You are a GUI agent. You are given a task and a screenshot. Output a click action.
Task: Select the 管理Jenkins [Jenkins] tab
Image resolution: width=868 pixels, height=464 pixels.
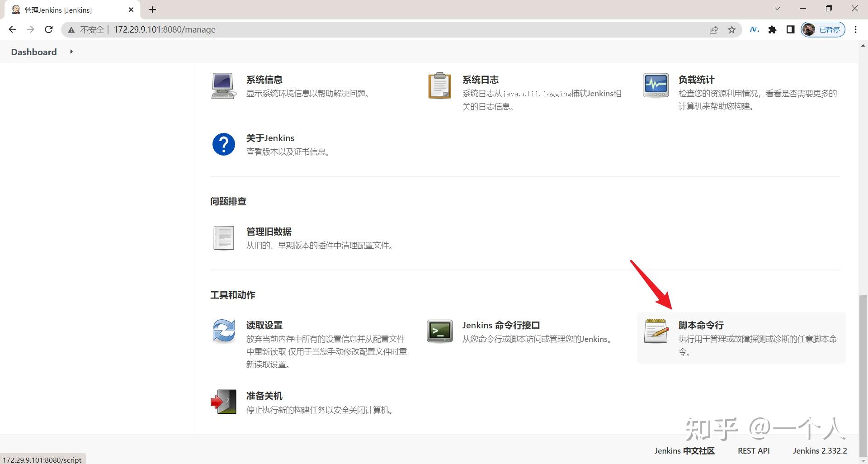[71, 10]
